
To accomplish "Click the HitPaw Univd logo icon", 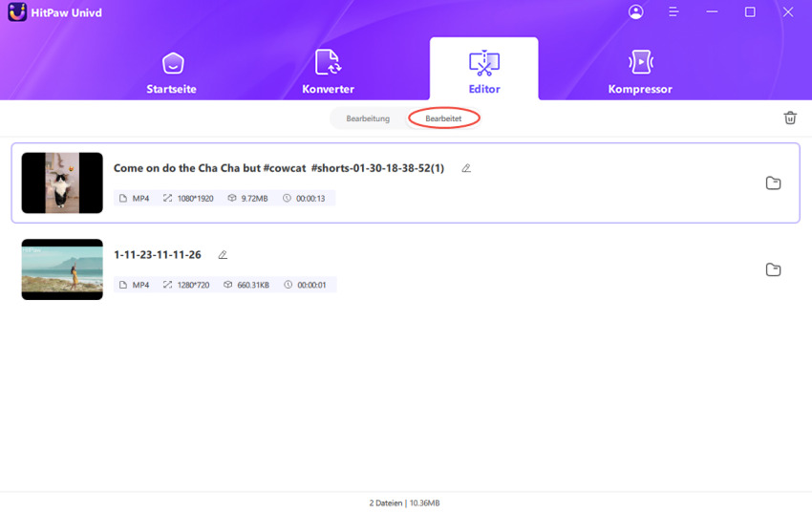I will 16,12.
